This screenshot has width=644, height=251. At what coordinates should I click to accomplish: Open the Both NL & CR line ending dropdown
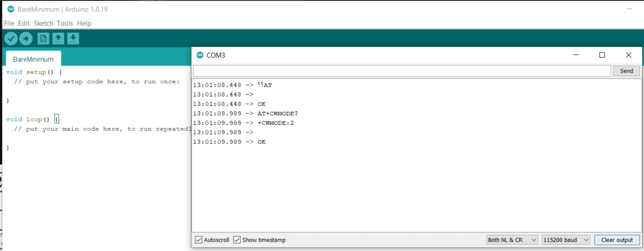pos(512,240)
